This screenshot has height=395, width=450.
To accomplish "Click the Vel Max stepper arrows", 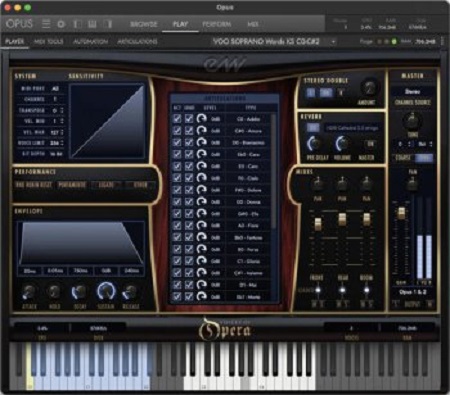I will [x=62, y=132].
